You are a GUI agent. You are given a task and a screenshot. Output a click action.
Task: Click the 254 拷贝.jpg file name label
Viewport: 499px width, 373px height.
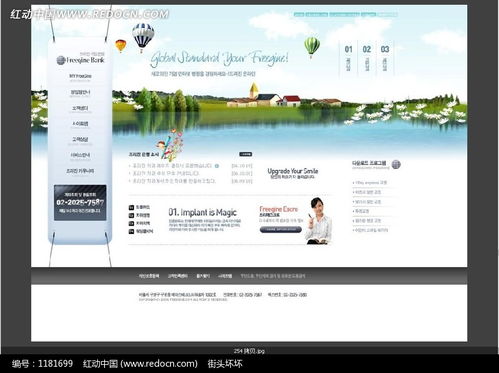(249, 351)
